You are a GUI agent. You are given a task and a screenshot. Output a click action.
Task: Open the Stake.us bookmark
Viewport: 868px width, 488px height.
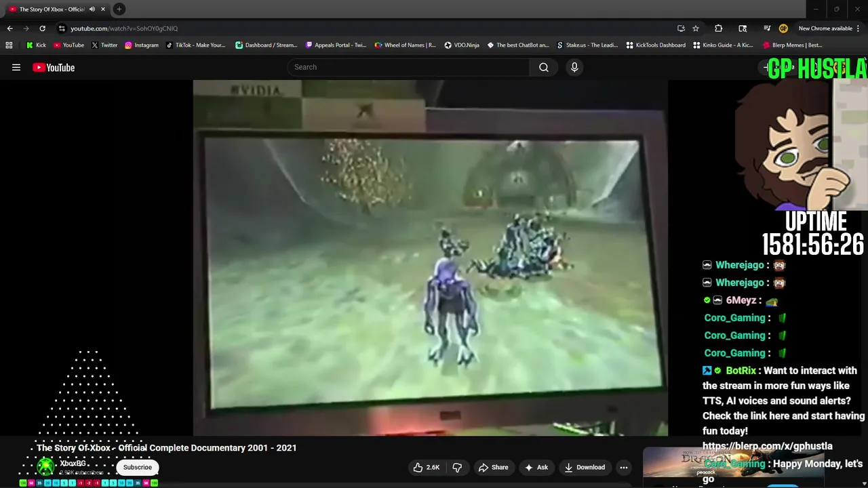pos(587,45)
